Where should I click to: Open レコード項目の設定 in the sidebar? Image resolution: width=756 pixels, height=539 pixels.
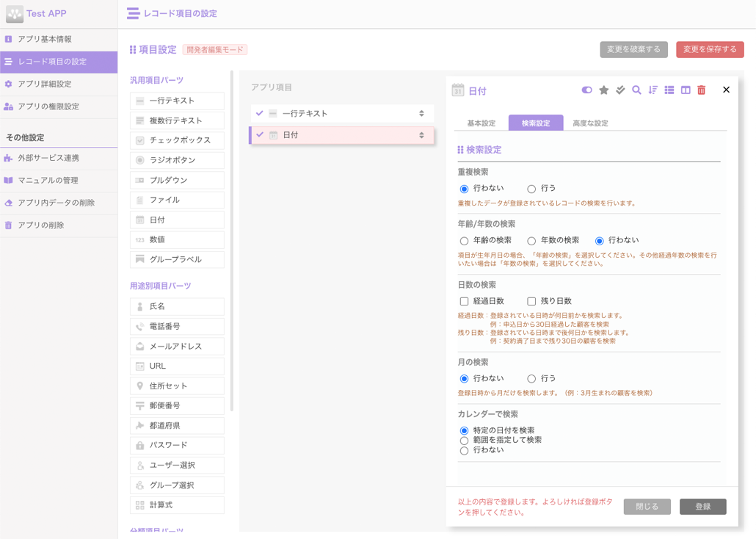tap(59, 62)
